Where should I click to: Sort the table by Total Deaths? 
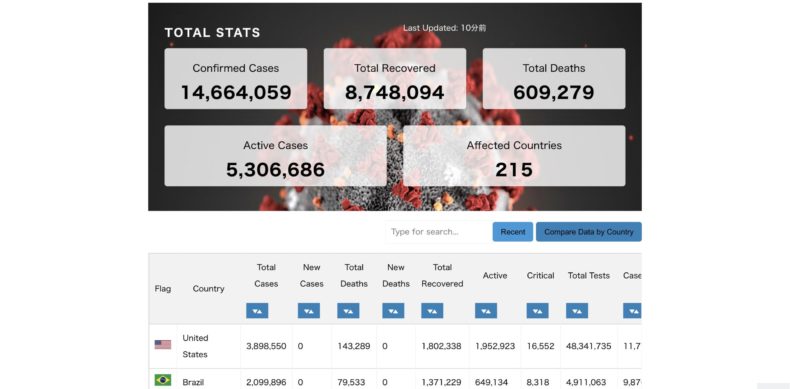pos(348,311)
